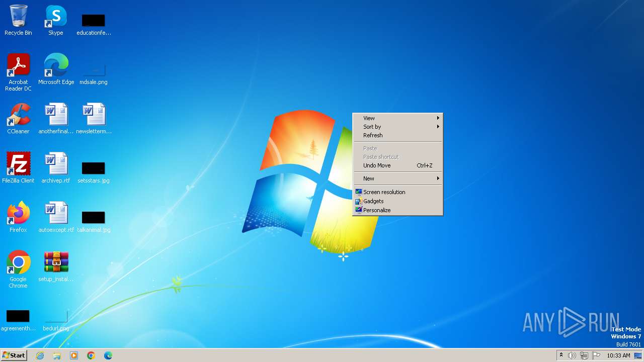The height and width of the screenshot is (362, 644).
Task: Open Internet Explorer from the taskbar
Action: coord(40,355)
